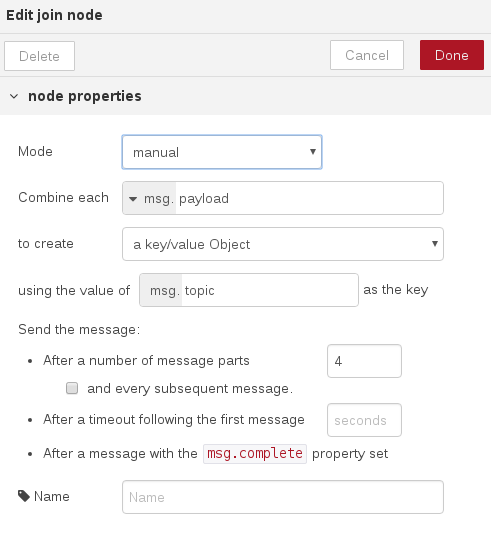Open the Mode dropdown showing manual
This screenshot has height=533, width=491.
pos(222,152)
